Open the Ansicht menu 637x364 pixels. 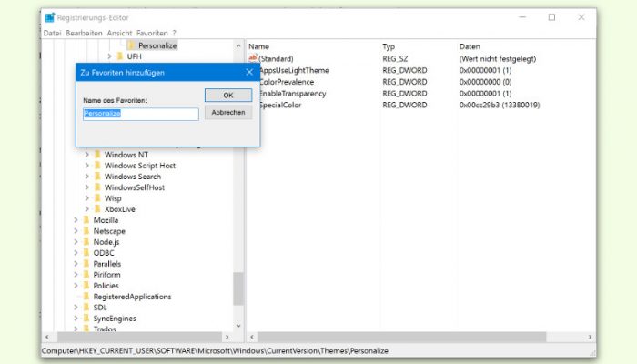pyautogui.click(x=119, y=33)
